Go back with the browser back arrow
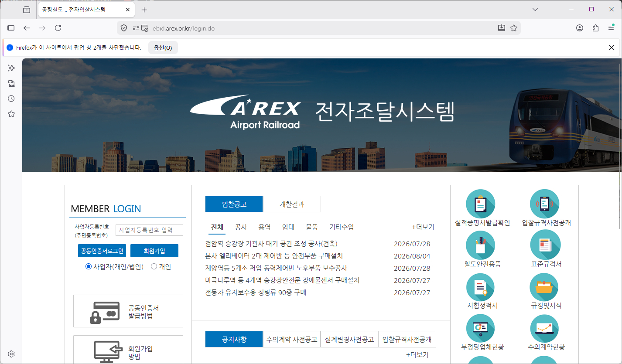This screenshot has height=364, width=622. point(27,28)
